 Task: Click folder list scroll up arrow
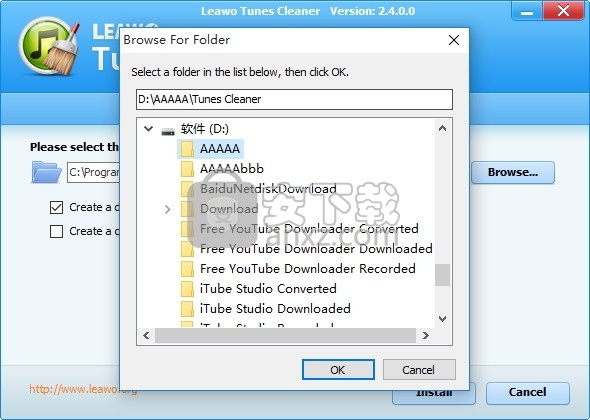pos(442,128)
